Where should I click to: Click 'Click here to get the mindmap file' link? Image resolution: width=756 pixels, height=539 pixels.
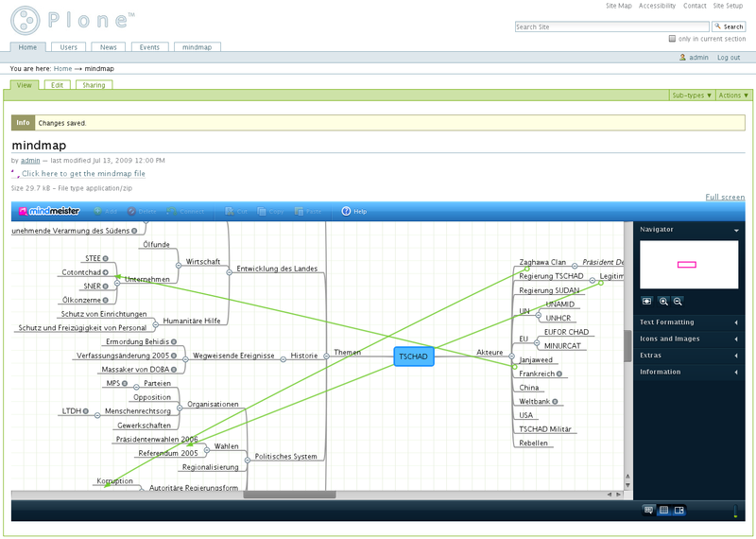pyautogui.click(x=83, y=174)
